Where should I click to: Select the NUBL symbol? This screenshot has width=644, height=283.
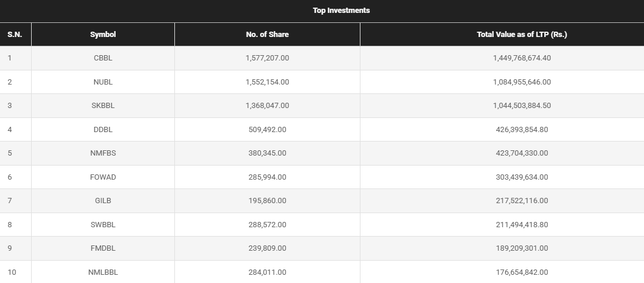(x=103, y=82)
